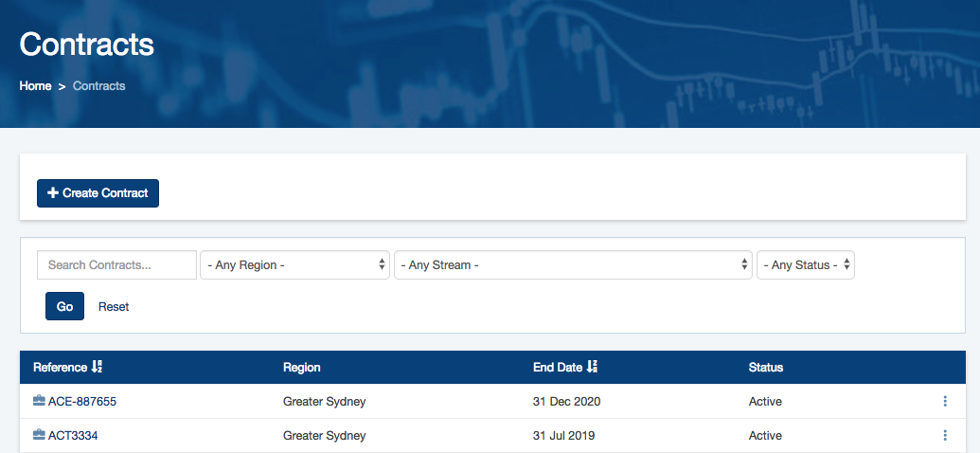Click the sort icon next to End Date
Viewport: 980px width, 453px height.
(591, 368)
